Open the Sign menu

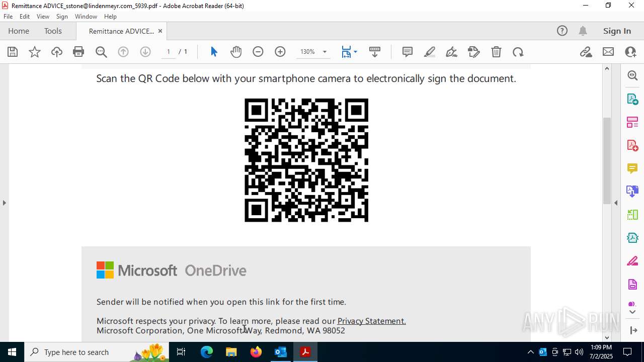[62, 17]
